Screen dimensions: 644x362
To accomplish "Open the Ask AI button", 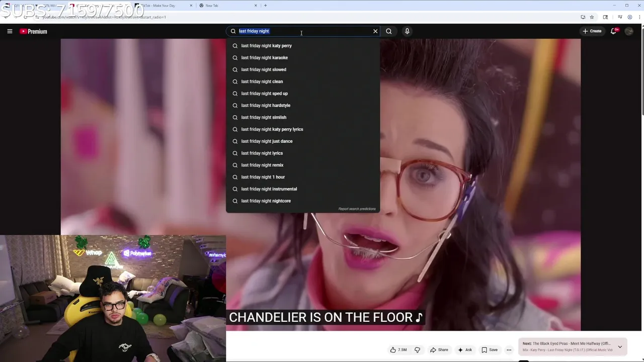I will pos(465,350).
